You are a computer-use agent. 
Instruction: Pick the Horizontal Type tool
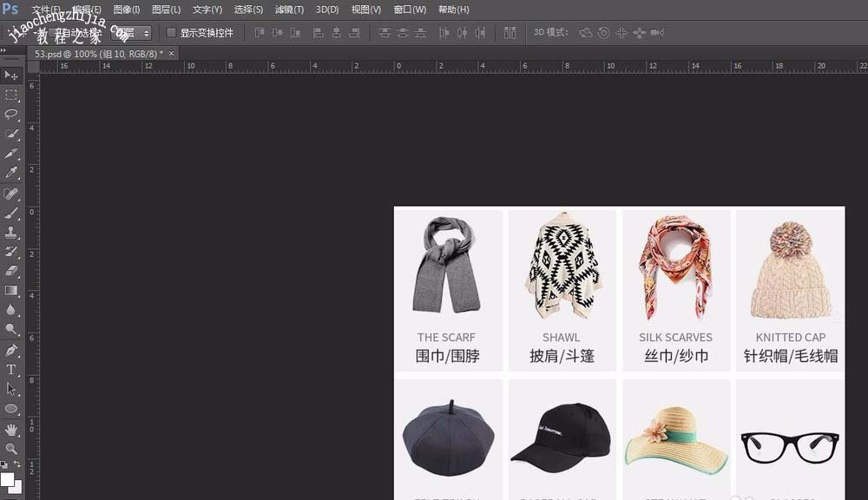11,367
